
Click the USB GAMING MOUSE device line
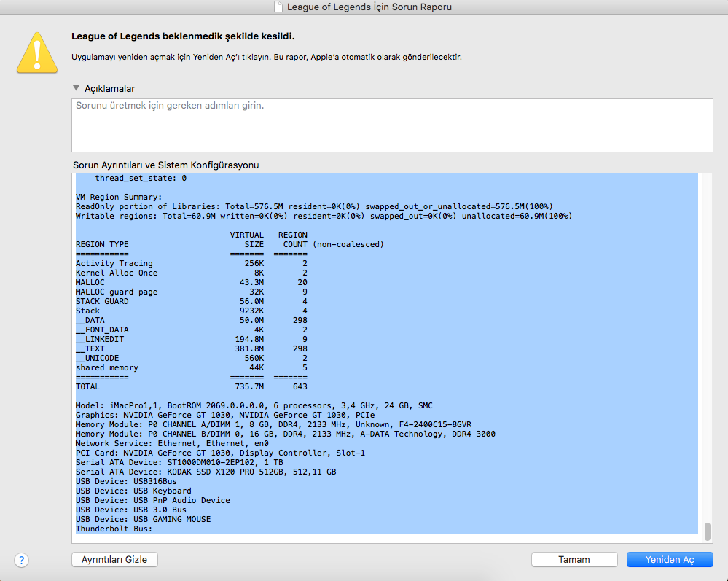143,519
